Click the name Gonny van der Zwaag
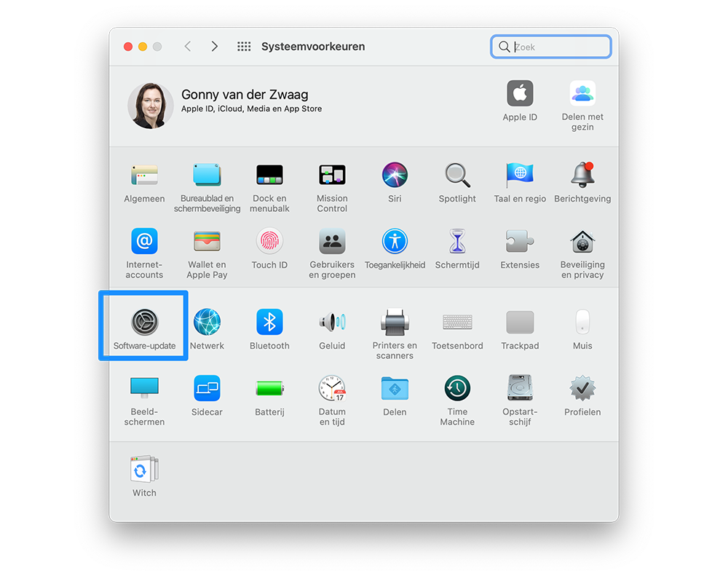Viewport: 728px width, 576px height. coord(245,94)
